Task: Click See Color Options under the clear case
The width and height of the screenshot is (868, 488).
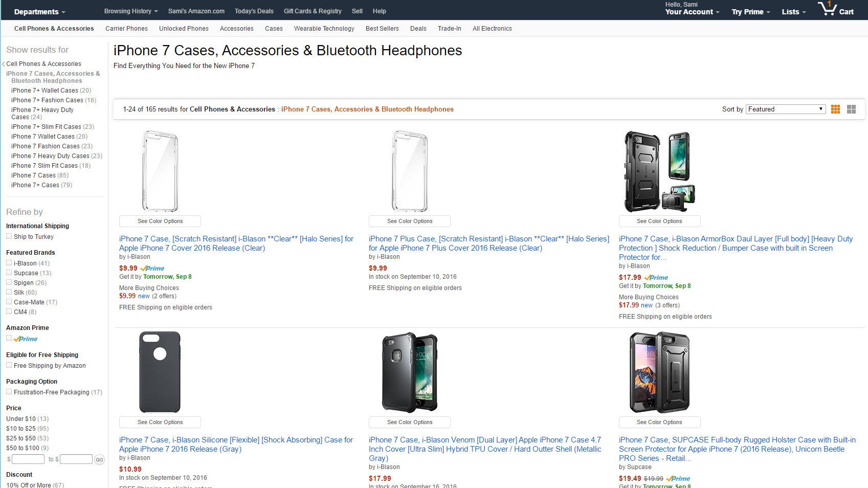Action: pyautogui.click(x=160, y=221)
